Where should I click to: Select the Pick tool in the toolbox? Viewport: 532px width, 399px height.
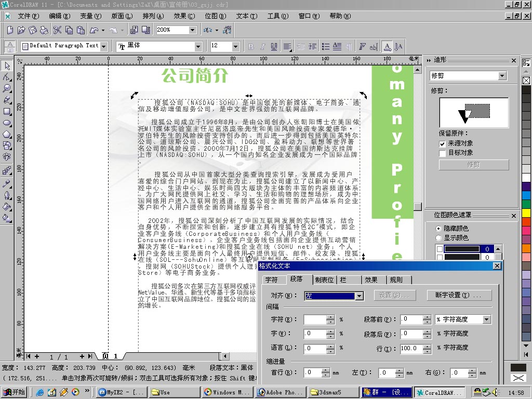point(7,65)
